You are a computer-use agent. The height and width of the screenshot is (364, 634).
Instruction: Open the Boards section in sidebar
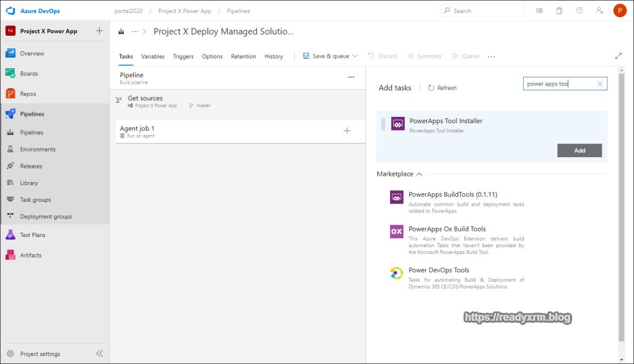28,74
